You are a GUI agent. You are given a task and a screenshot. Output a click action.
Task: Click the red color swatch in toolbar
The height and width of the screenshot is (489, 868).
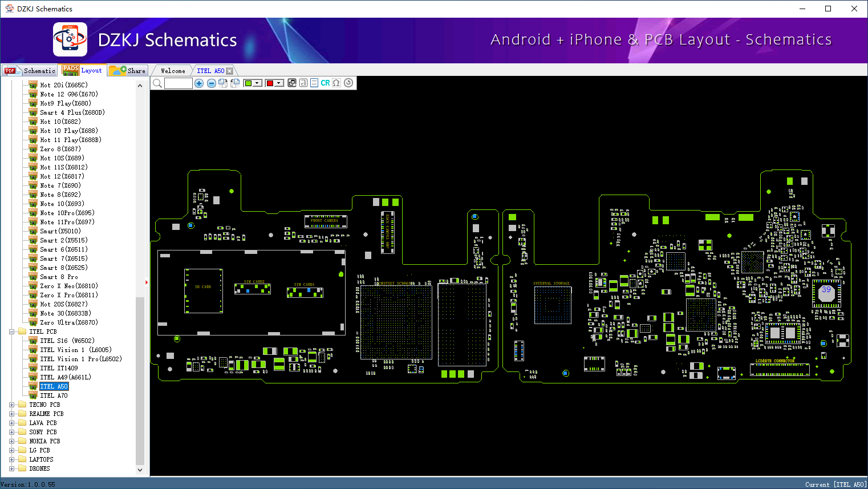[x=270, y=83]
